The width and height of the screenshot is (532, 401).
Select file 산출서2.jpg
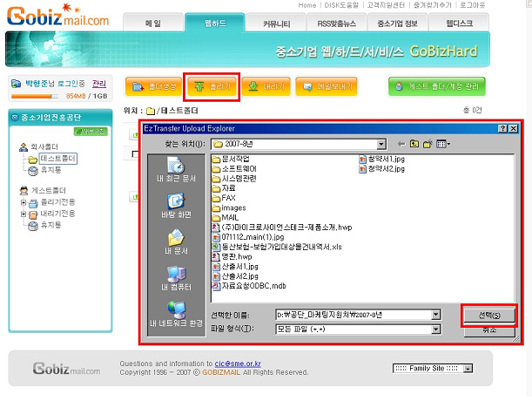[235, 276]
